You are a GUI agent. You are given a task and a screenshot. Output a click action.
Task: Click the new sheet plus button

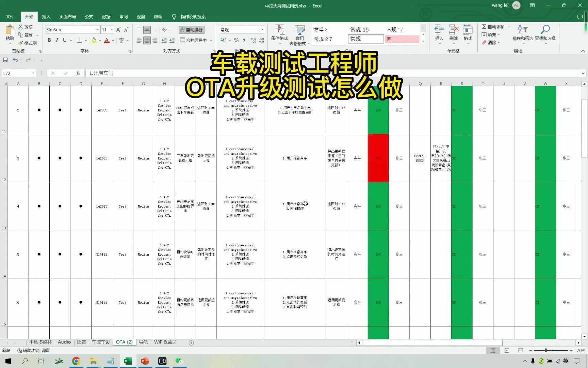tap(191, 343)
